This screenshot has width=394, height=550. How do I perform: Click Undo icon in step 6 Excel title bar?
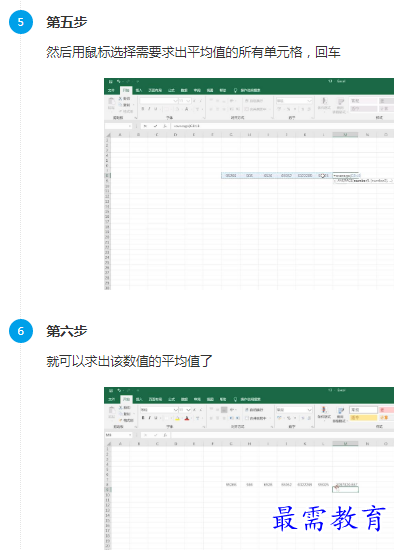click(119, 390)
